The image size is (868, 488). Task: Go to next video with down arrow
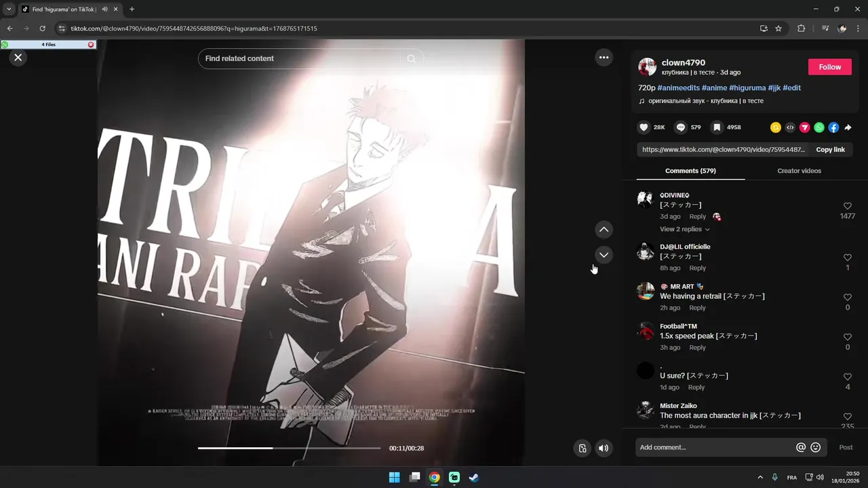(604, 255)
